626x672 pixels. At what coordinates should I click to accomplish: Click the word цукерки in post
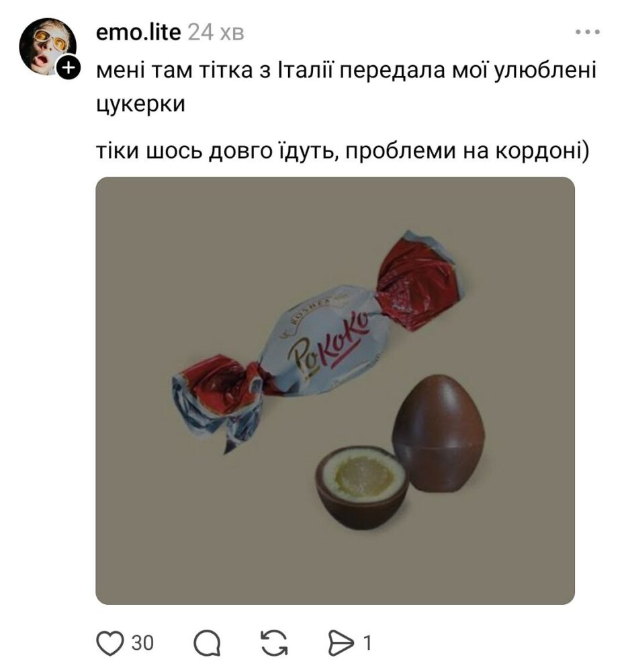[140, 103]
